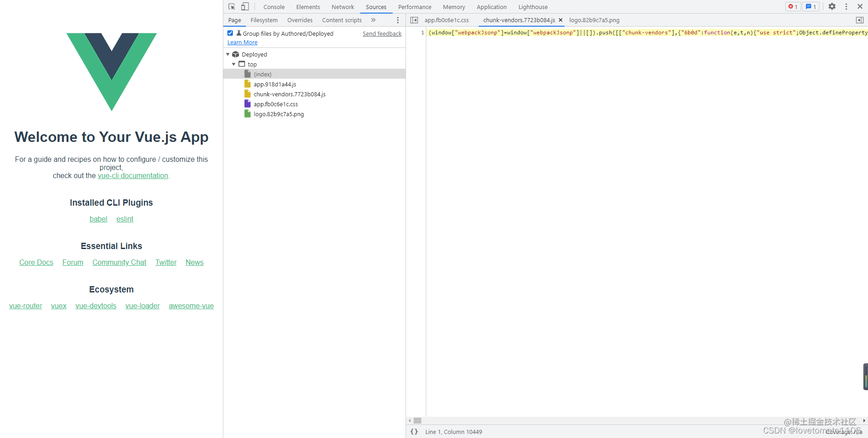
Task: Click the top frame icon
Action: point(242,64)
